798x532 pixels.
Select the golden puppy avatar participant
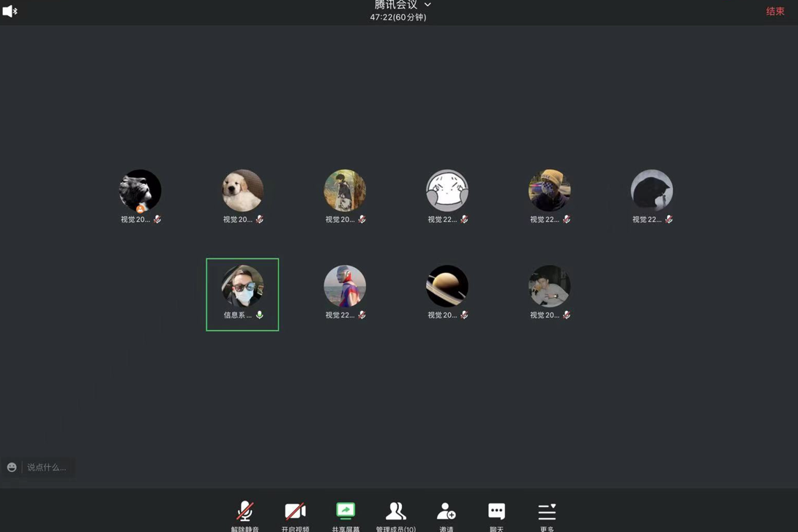[242, 190]
